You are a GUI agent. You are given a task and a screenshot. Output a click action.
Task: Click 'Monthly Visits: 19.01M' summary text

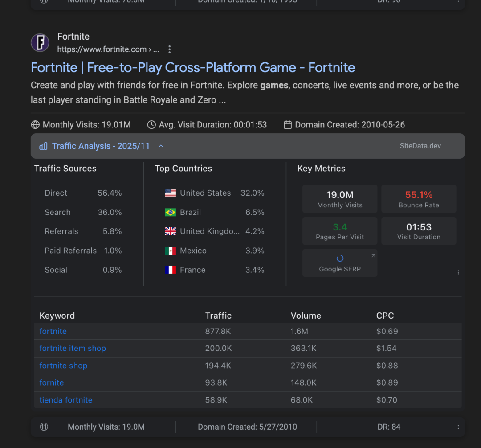click(x=86, y=125)
